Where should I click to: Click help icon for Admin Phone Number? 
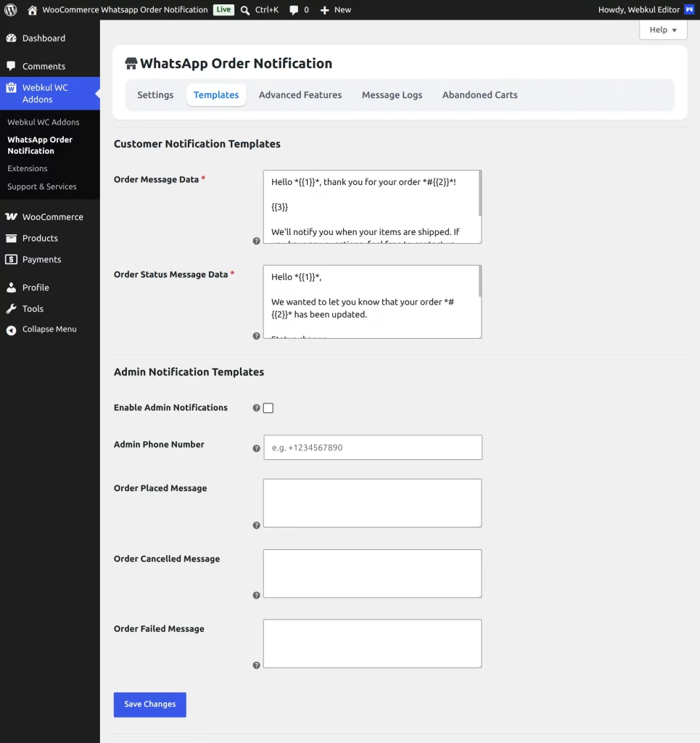point(256,448)
